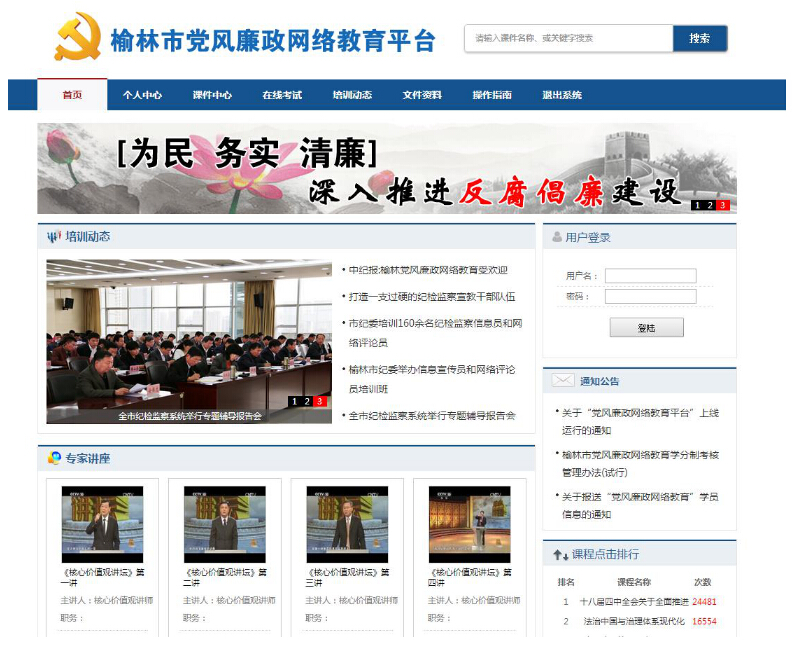Screen dimensions: 792x652
Task: Open link 中纪报:榆林党风廉政网络教育受欢迎
Action: 428,270
